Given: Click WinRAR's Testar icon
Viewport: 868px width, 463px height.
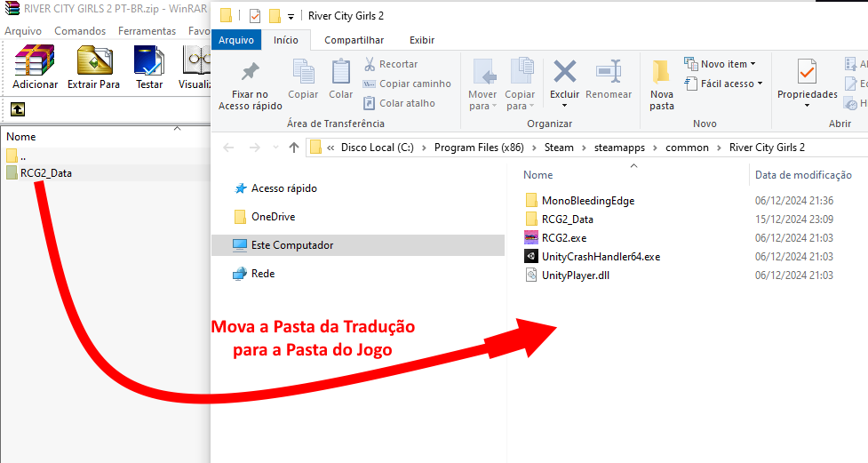Looking at the screenshot, I should click(x=149, y=60).
